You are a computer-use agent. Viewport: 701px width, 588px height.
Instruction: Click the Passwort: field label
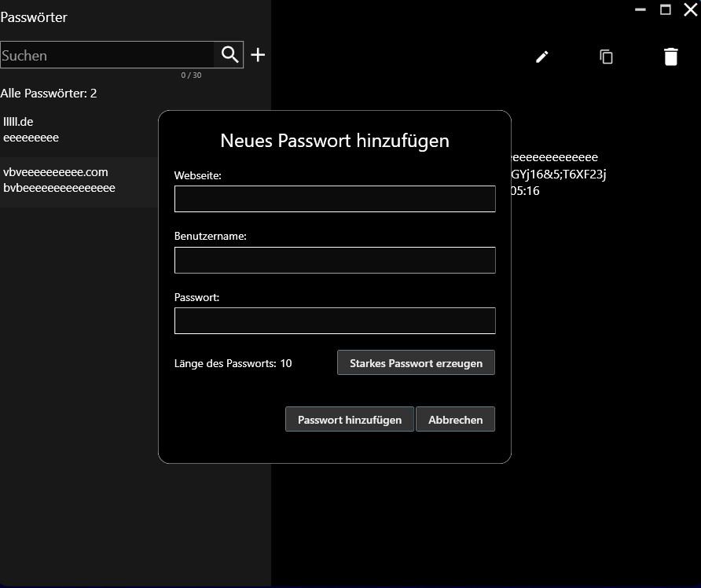[x=196, y=297]
